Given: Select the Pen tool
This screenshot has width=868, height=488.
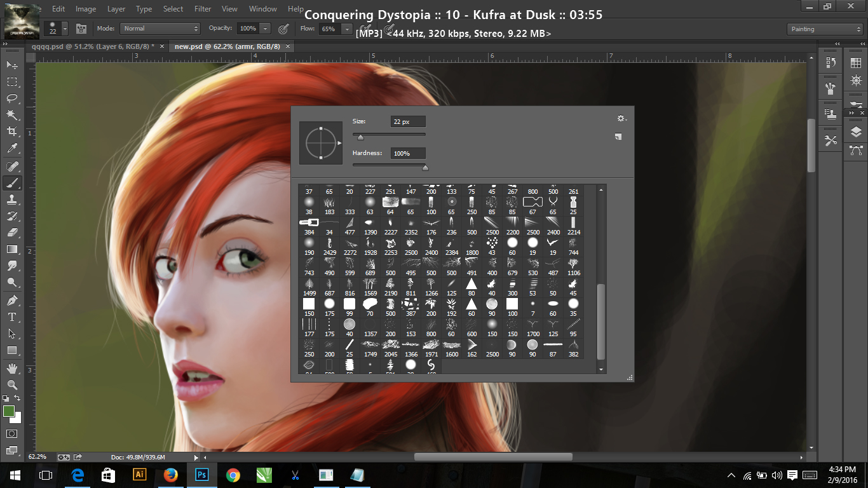Looking at the screenshot, I should [12, 301].
